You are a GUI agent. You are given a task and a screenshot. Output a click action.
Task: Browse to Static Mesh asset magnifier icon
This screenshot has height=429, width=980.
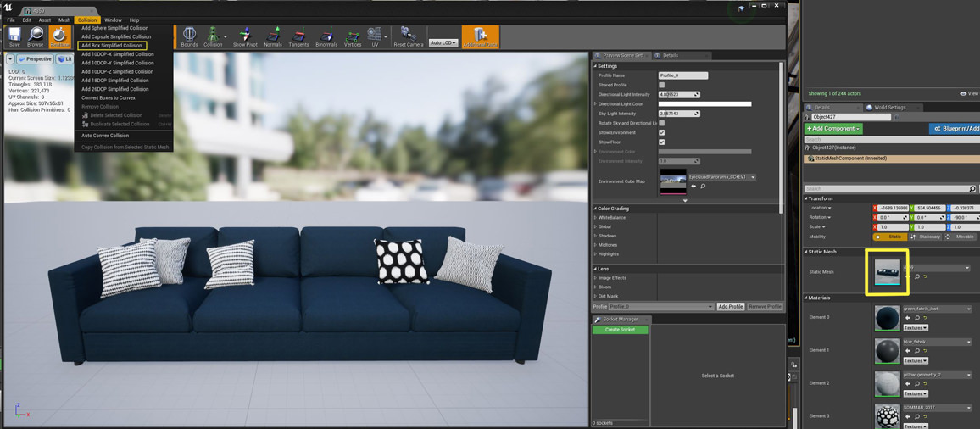(x=917, y=276)
